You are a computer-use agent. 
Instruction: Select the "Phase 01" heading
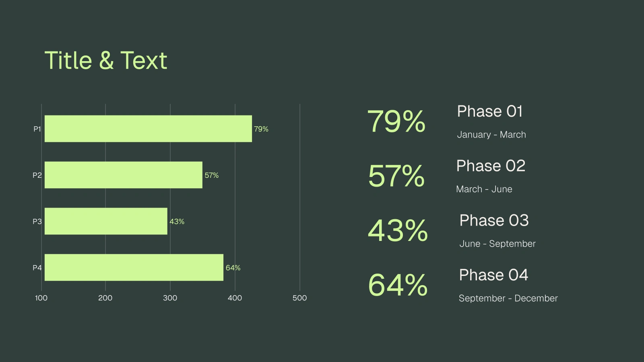(490, 111)
